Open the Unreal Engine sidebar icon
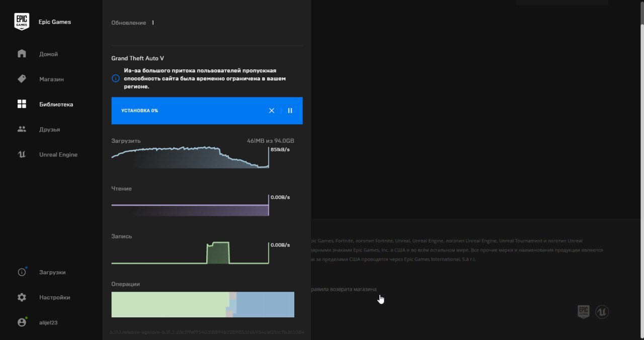 click(x=22, y=154)
